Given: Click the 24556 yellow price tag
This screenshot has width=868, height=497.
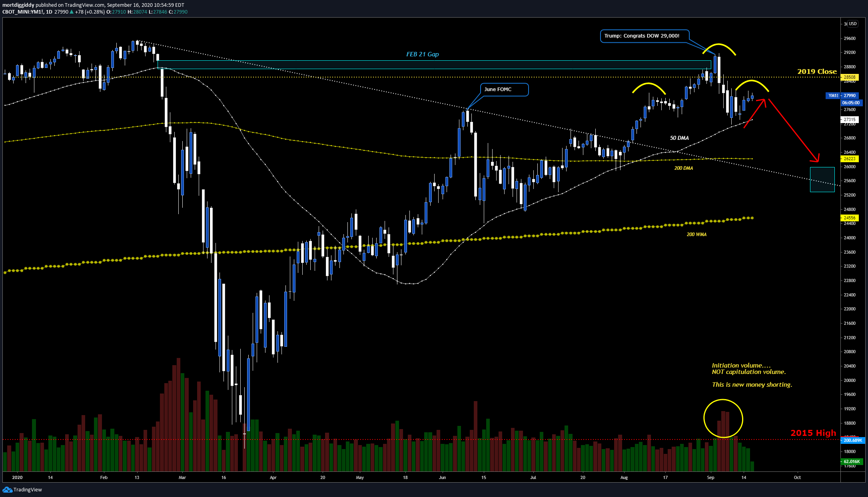Looking at the screenshot, I should [x=849, y=218].
